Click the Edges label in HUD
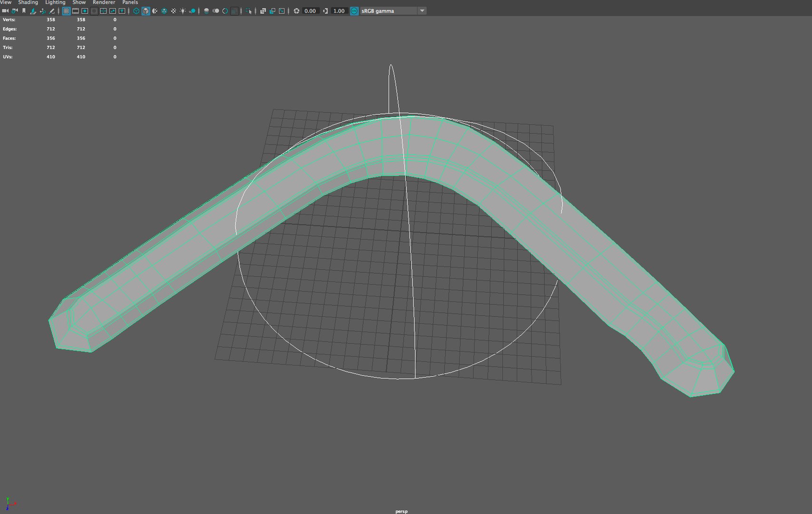Viewport: 812px width, 514px height. (x=10, y=29)
